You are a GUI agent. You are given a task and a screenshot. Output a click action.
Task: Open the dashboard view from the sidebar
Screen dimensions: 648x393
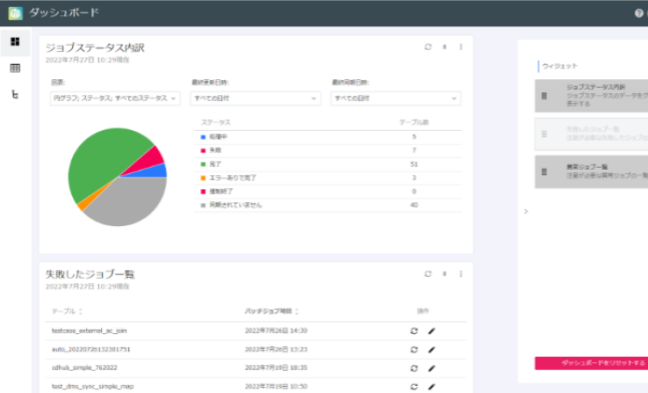[x=15, y=42]
